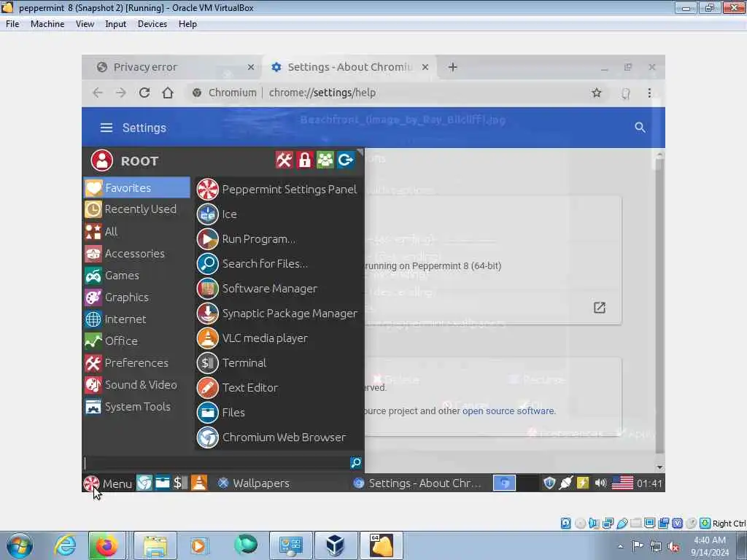Viewport: 747px width, 560px height.
Task: Open the Sound & Video category
Action: tap(136, 385)
